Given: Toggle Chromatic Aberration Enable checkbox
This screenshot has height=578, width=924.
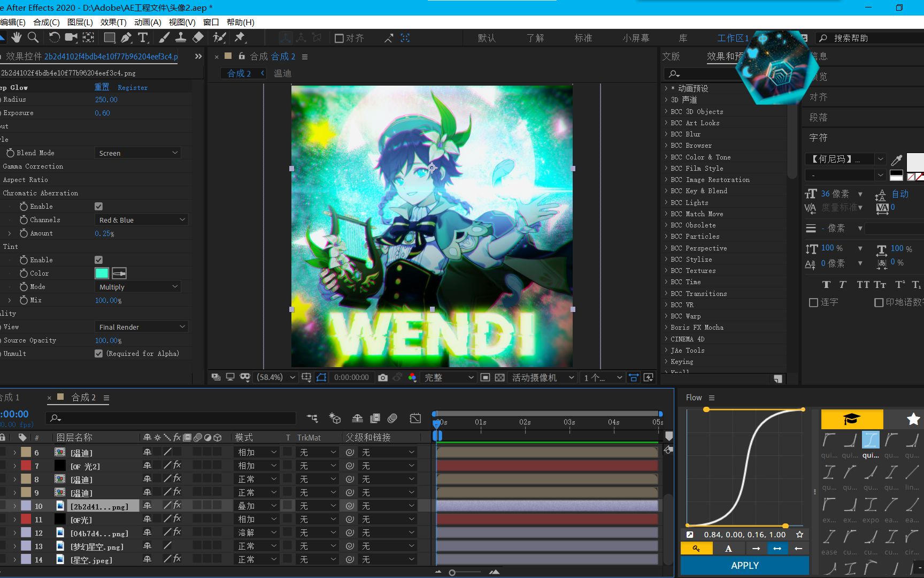Looking at the screenshot, I should 98,206.
